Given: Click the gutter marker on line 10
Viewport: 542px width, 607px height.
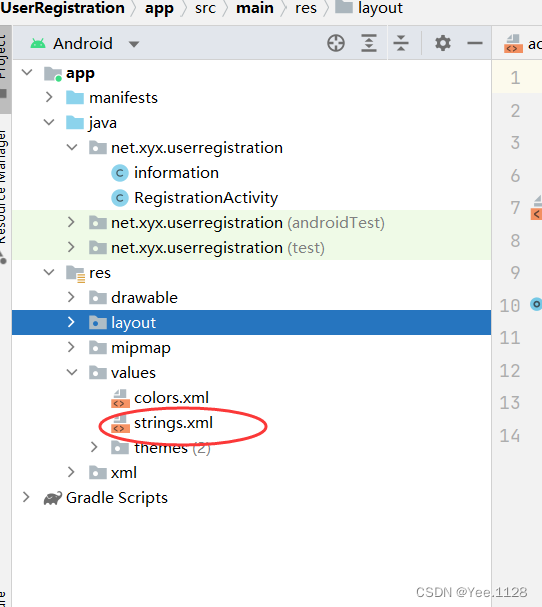Looking at the screenshot, I should pyautogui.click(x=536, y=304).
